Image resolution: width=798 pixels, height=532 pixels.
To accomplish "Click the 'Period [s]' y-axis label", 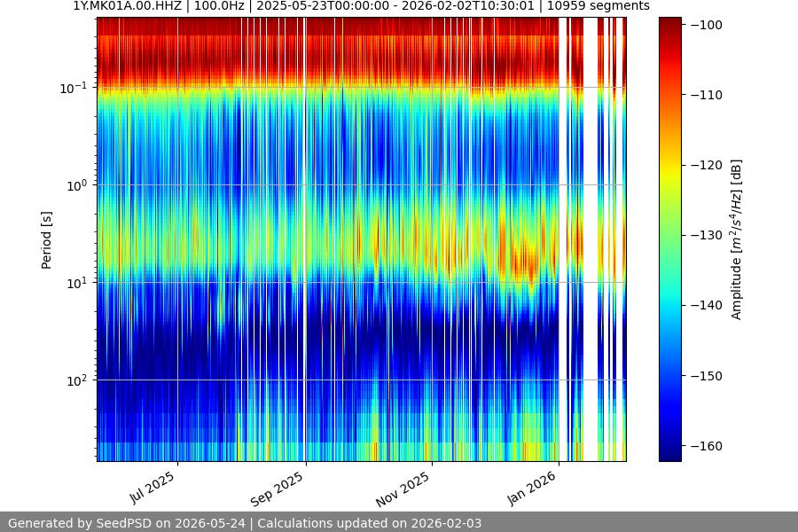I will [x=46, y=240].
